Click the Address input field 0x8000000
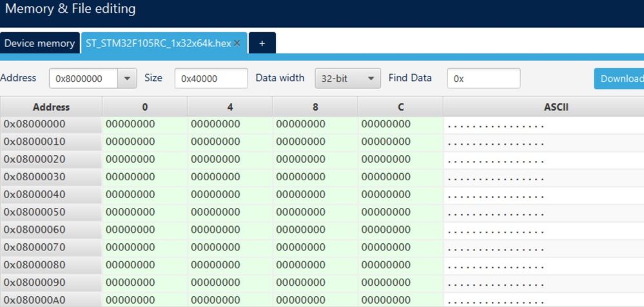644x307 pixels. (x=83, y=79)
